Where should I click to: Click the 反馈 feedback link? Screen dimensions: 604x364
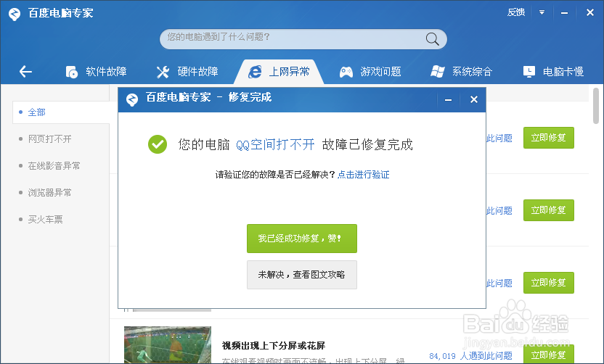coord(516,13)
